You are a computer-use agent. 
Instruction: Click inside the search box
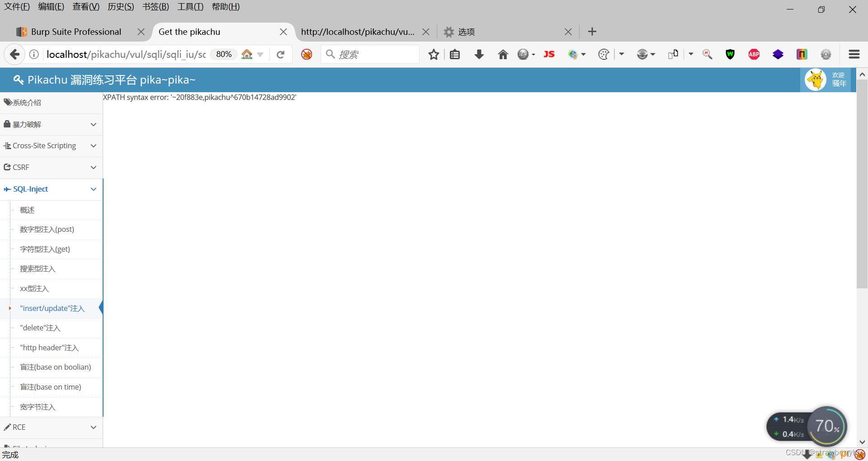(x=371, y=54)
